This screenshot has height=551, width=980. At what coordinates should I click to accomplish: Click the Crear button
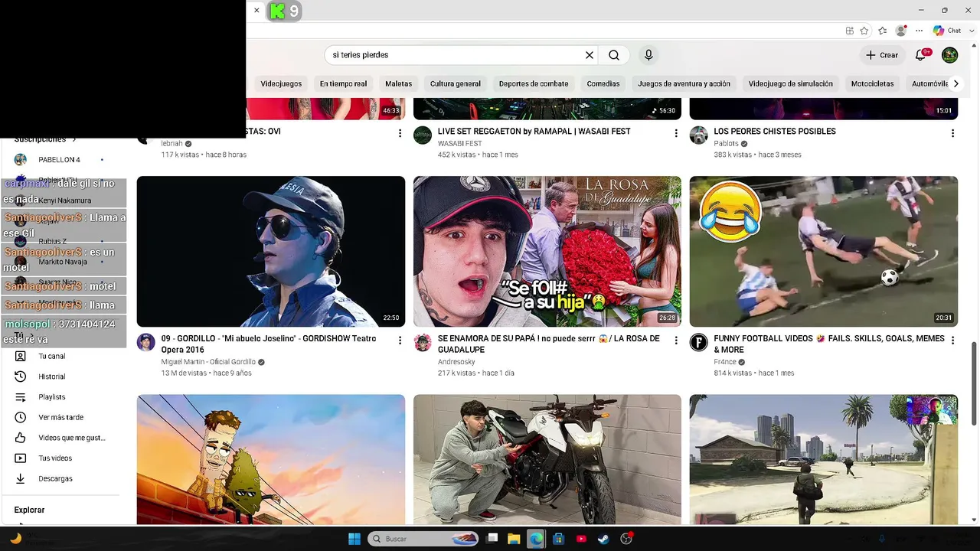882,55
